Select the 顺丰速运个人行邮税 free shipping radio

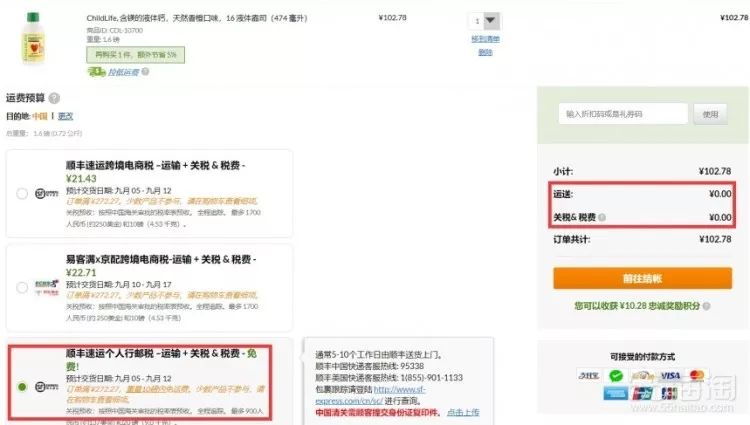point(22,386)
